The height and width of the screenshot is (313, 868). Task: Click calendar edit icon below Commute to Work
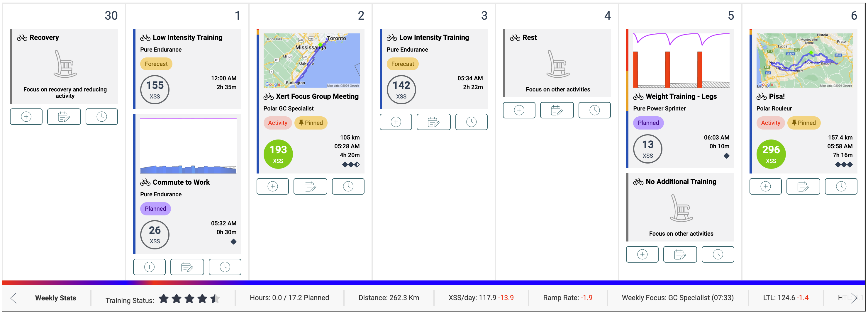coord(187,267)
